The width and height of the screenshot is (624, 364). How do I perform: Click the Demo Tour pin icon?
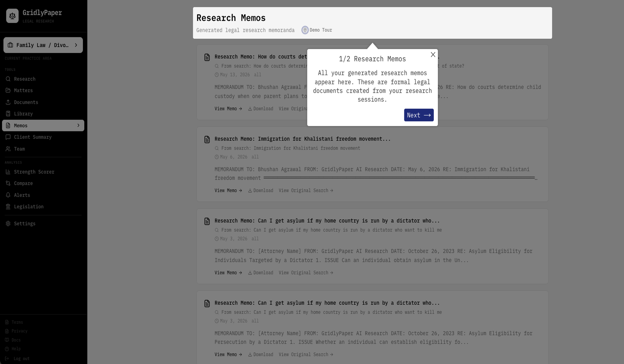[x=305, y=30]
